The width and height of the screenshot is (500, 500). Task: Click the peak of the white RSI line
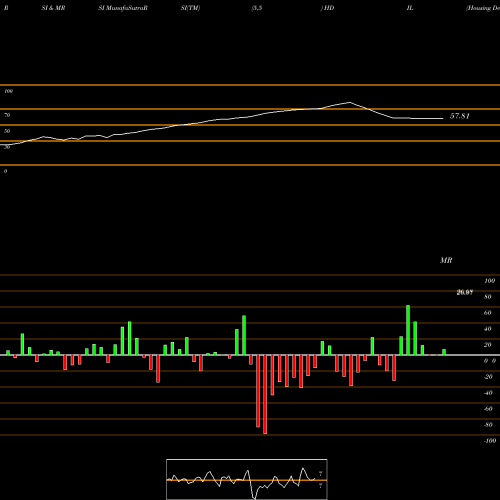coord(350,102)
